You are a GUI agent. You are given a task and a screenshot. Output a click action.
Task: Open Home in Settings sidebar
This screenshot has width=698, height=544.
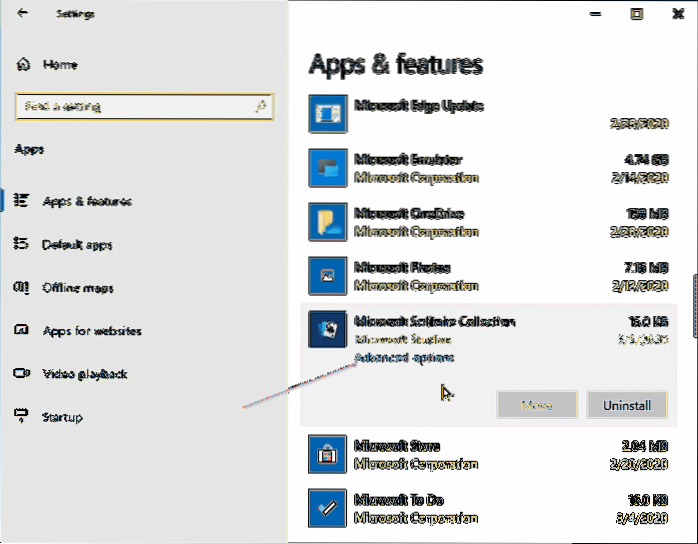59,64
